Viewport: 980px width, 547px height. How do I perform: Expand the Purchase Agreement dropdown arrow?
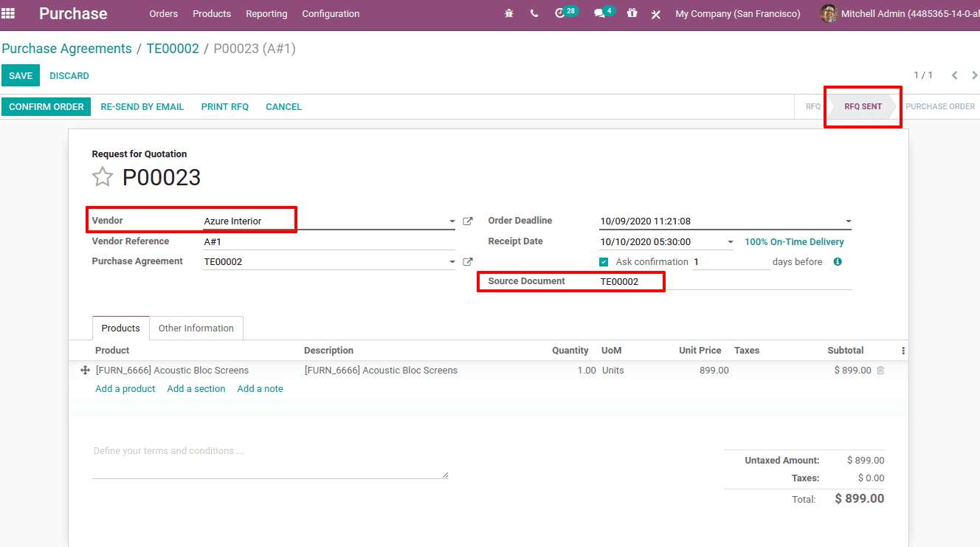[452, 261]
